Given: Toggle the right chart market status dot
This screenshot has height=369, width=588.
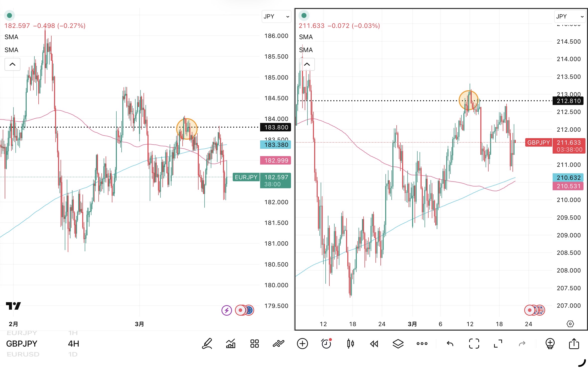Looking at the screenshot, I should tap(304, 15).
